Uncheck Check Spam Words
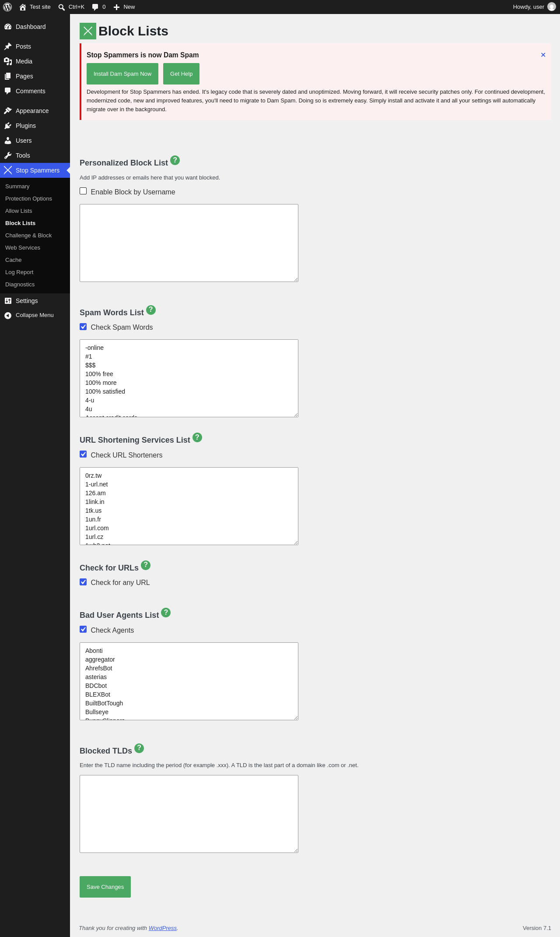 (83, 327)
